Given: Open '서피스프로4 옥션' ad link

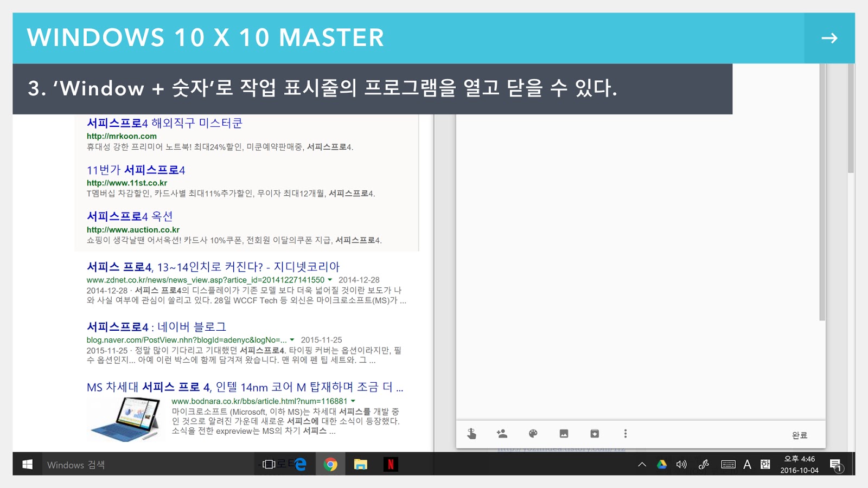Looking at the screenshot, I should click(x=130, y=216).
